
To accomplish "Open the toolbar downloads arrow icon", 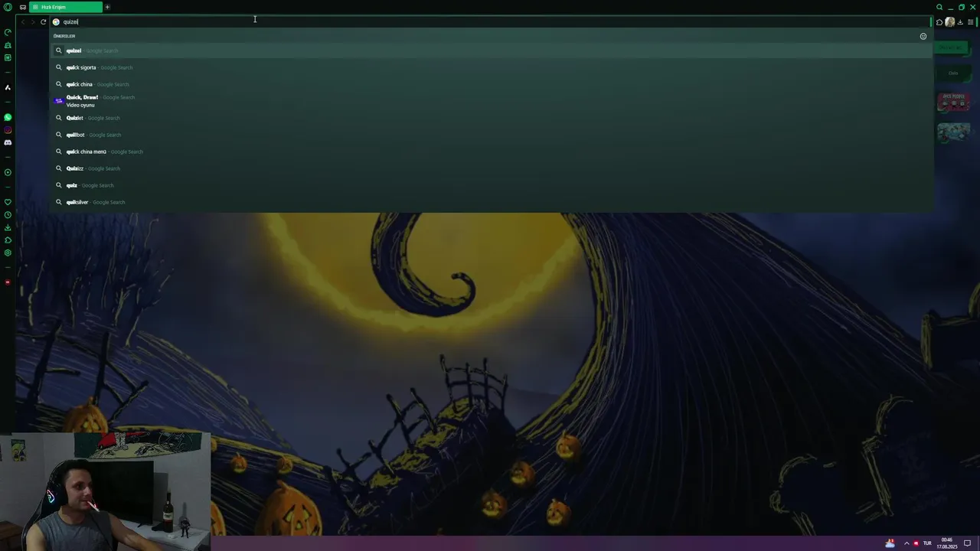I will click(x=960, y=22).
